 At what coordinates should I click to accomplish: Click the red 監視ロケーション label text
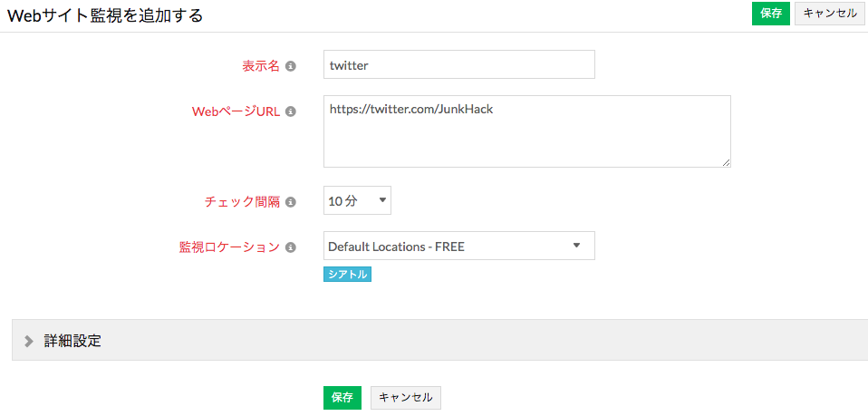(229, 247)
